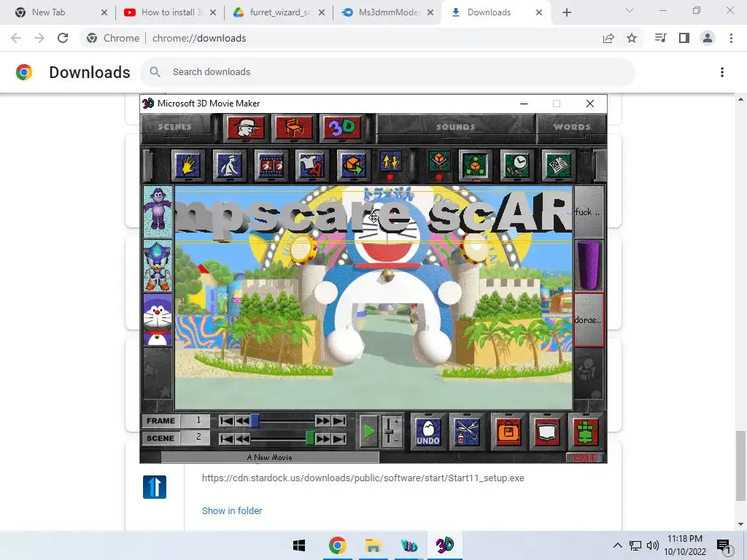Select the Sonic actor thumbnail
Image resolution: width=747 pixels, height=560 pixels.
158,265
